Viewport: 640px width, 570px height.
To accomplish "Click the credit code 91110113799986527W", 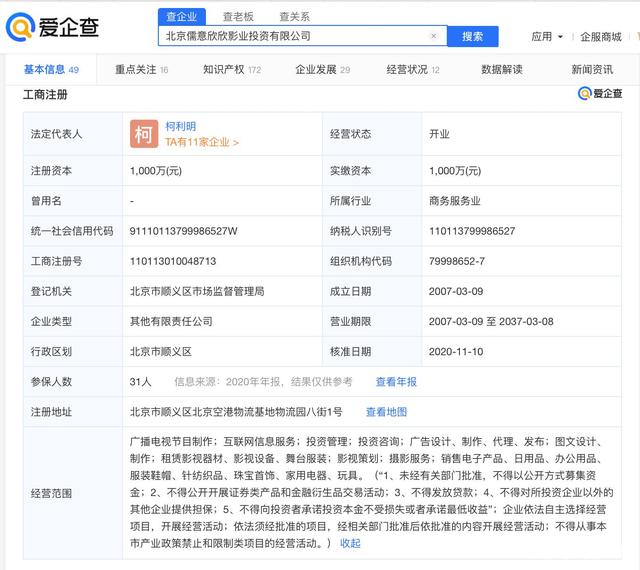I will 183,231.
